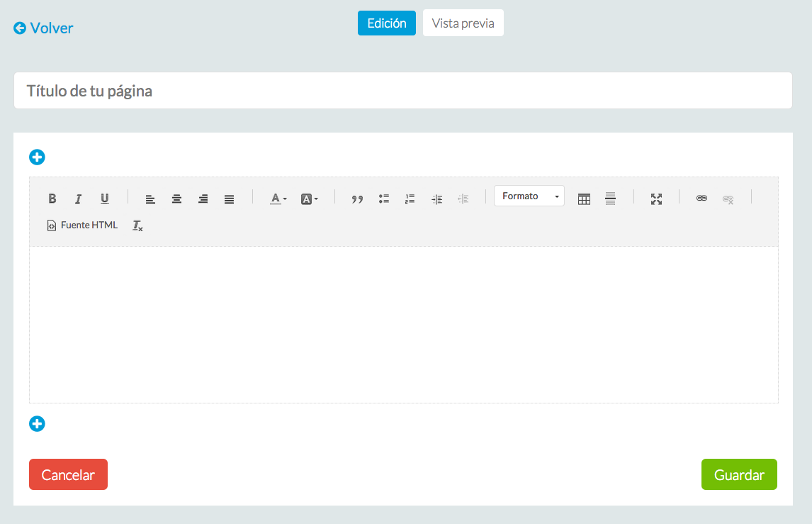Justify the paragraph text

click(229, 199)
